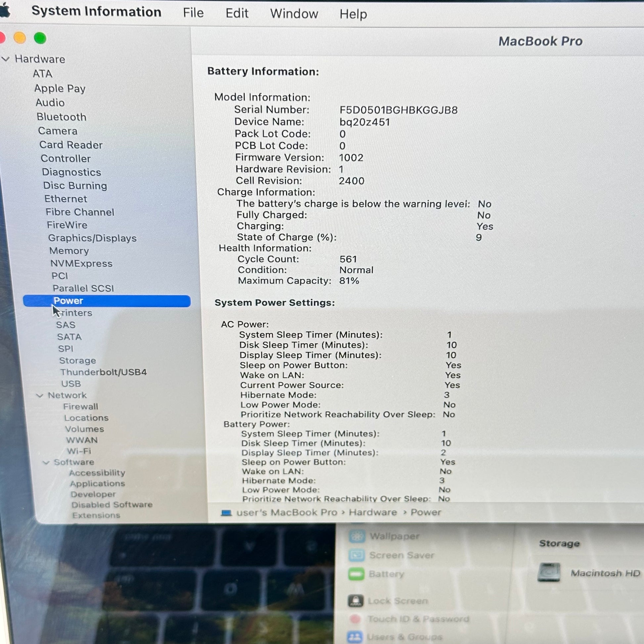Select Disc Burning in the sidebar

(75, 186)
